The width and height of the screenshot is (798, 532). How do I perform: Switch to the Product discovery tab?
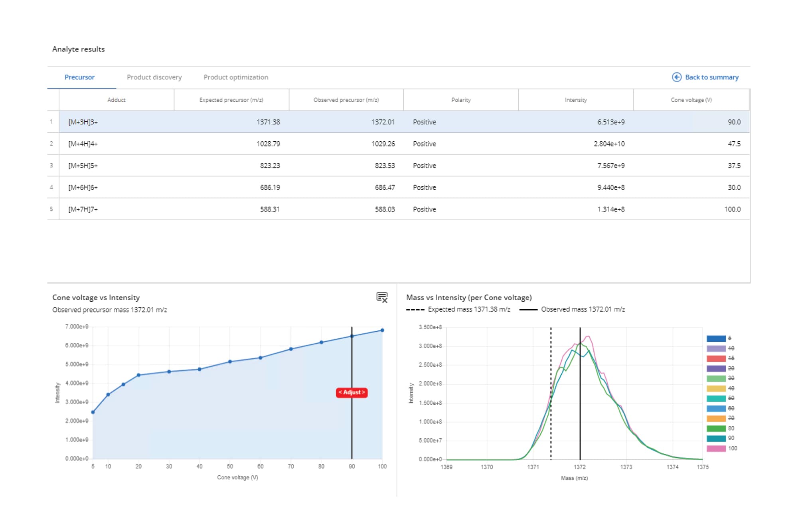(154, 77)
